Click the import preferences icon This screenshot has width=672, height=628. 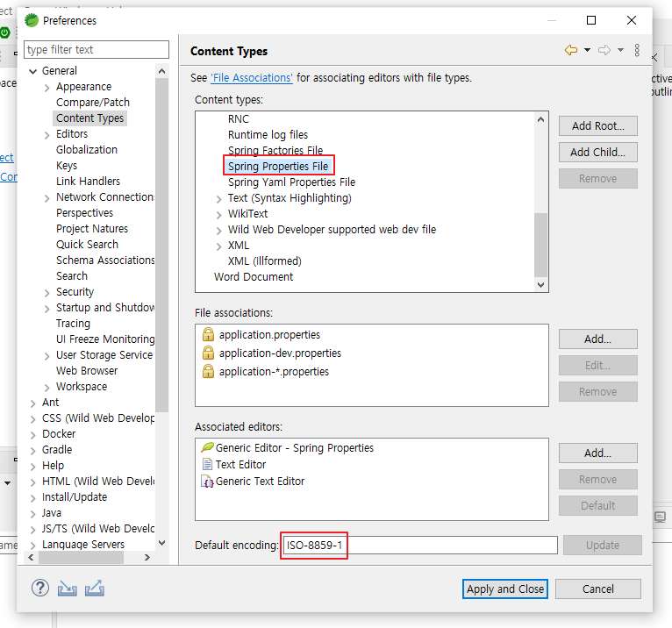click(68, 589)
